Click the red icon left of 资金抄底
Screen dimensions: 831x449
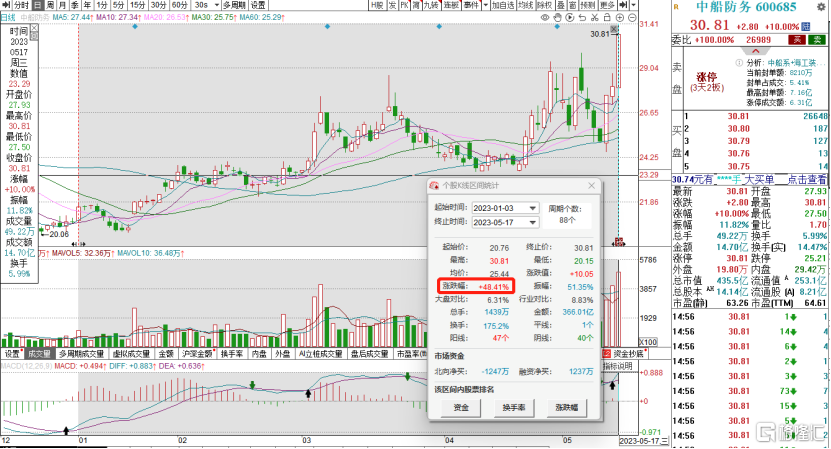click(607, 354)
